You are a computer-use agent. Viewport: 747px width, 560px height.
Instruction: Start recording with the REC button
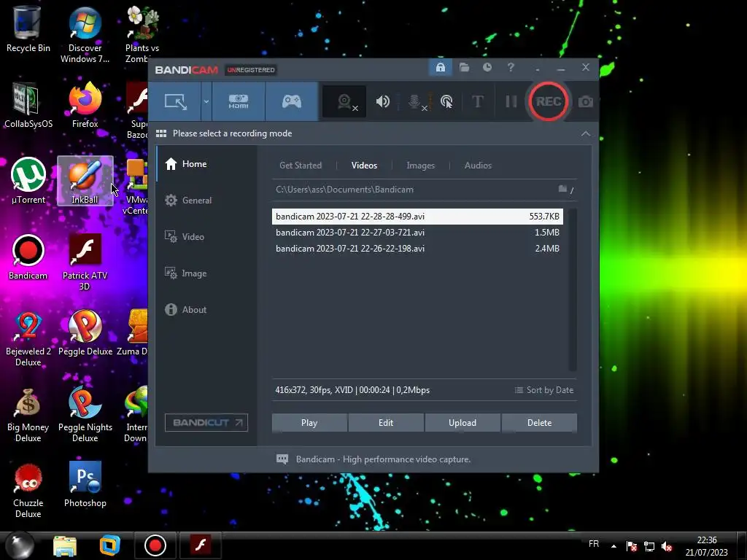[549, 101]
